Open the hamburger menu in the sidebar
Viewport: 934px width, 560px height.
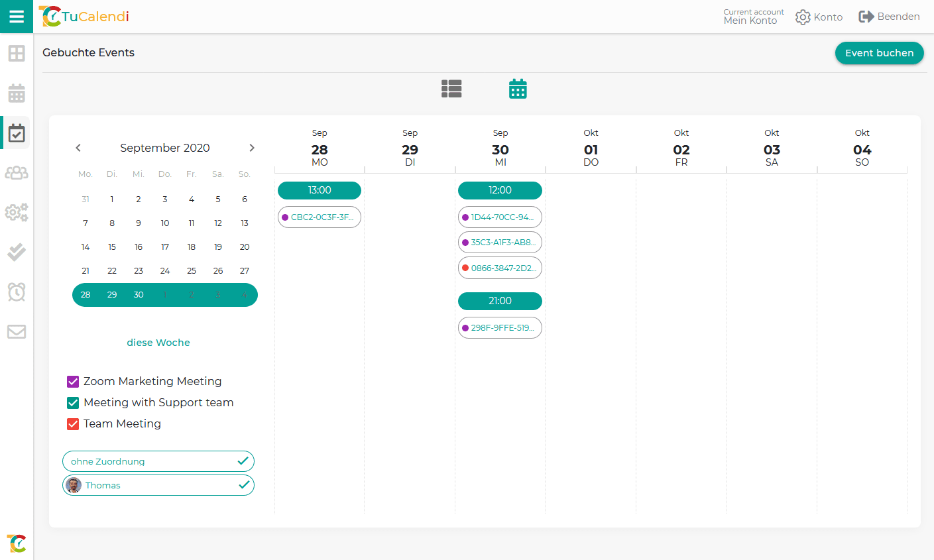(x=17, y=16)
